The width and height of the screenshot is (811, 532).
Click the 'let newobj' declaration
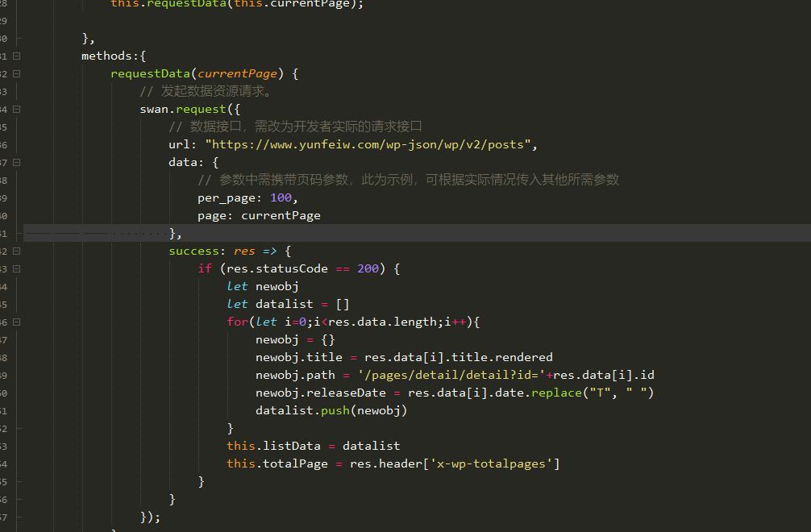pyautogui.click(x=263, y=286)
